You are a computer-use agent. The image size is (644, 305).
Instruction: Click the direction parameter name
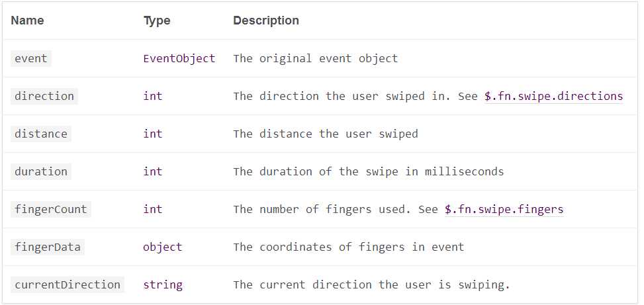tap(44, 96)
